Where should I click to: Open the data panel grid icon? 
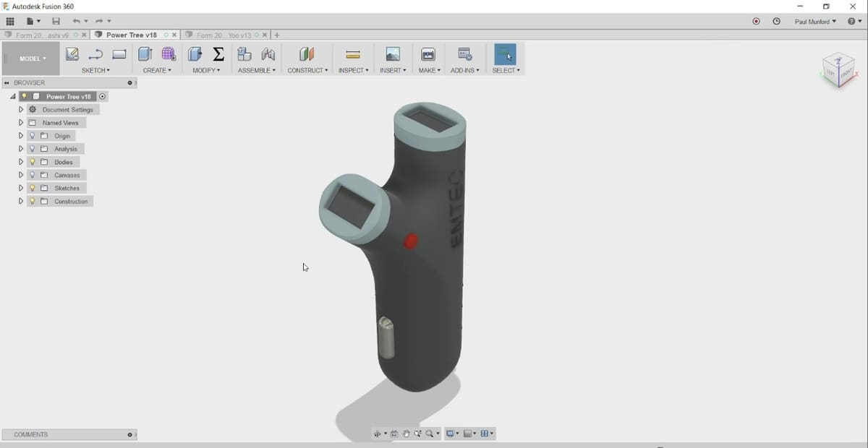click(10, 22)
